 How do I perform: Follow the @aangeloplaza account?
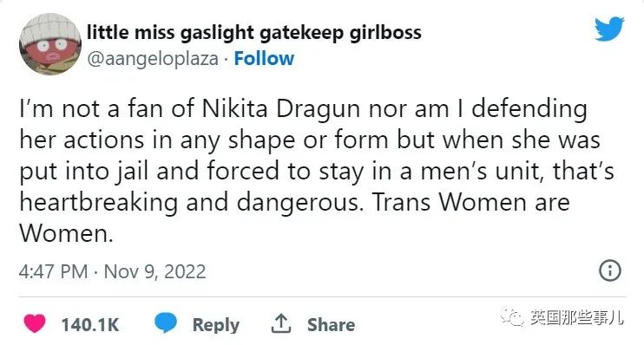click(264, 59)
